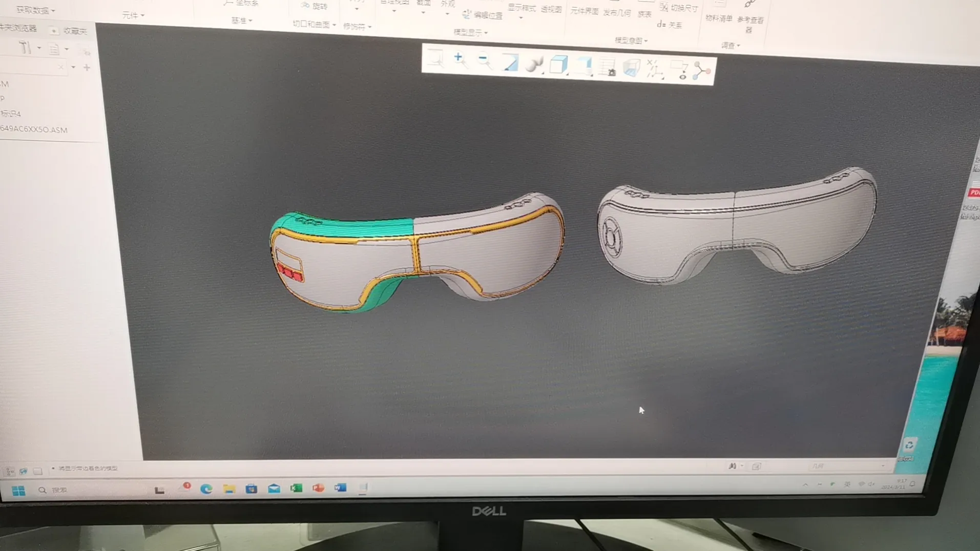This screenshot has width=980, height=551.
Task: Open the saved orientations icon
Action: [583, 66]
